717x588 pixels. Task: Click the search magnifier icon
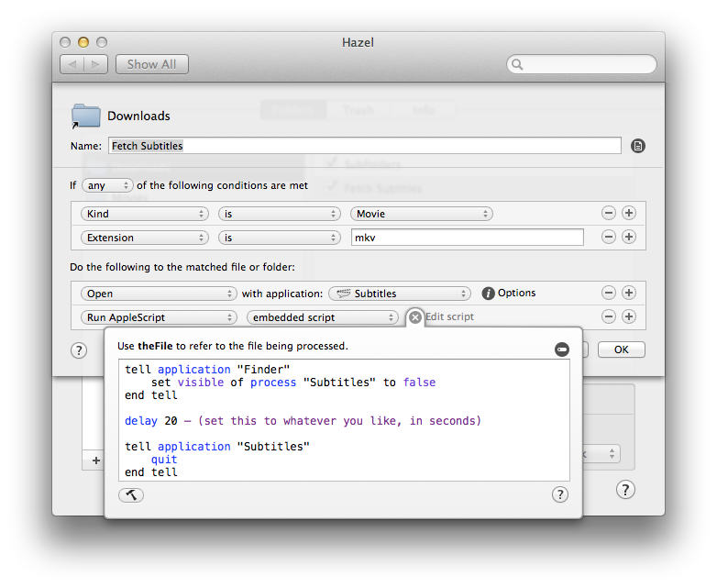coord(517,64)
